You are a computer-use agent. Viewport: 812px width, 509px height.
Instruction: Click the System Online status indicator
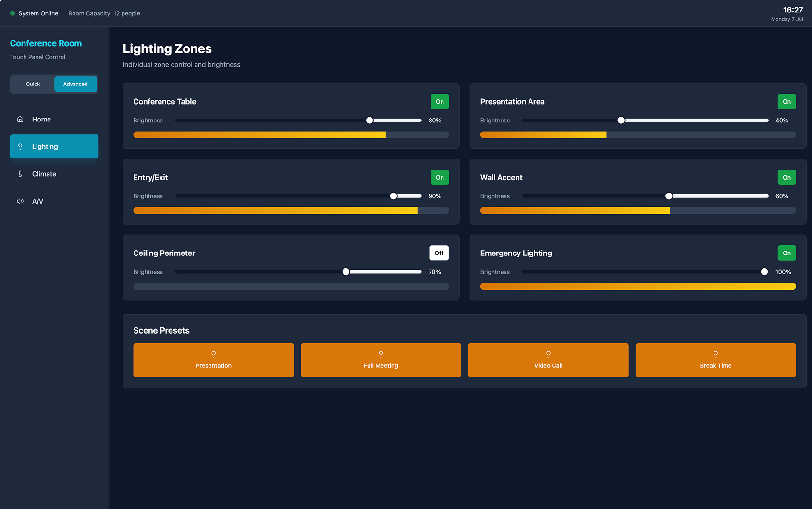pyautogui.click(x=34, y=13)
